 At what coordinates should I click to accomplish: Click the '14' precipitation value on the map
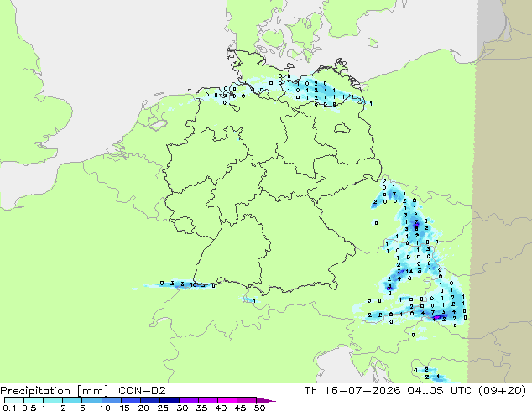pos(409,271)
